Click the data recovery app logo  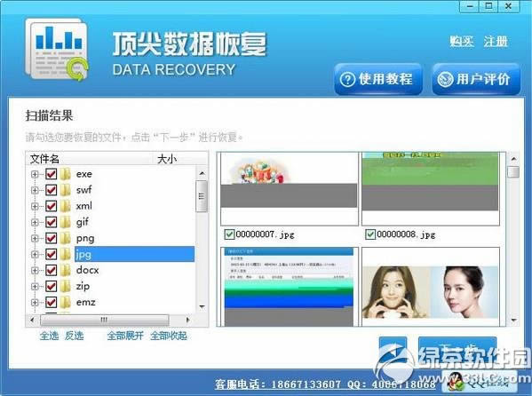click(57, 50)
